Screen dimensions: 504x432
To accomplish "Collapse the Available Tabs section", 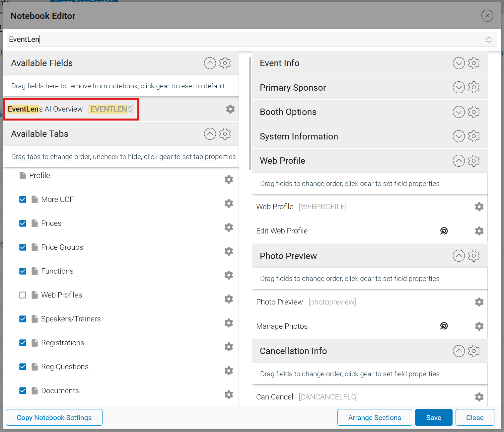I will [210, 134].
